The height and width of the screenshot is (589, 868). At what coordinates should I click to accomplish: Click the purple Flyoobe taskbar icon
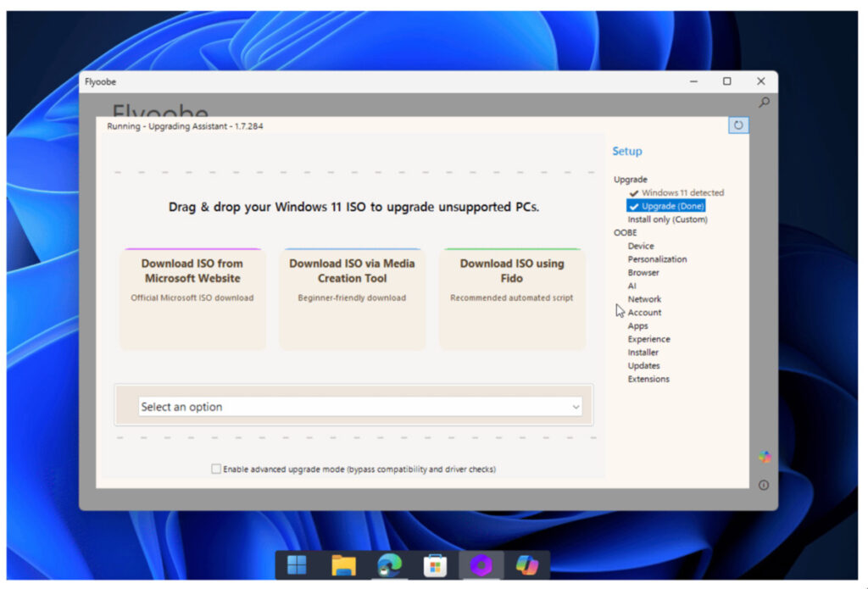pyautogui.click(x=481, y=565)
